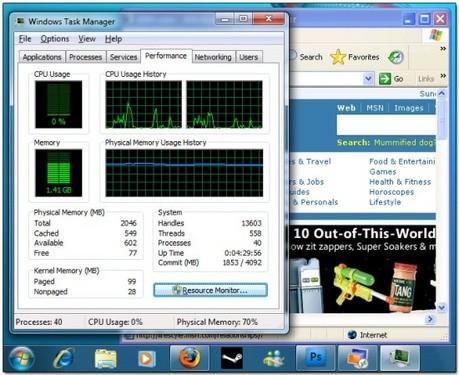
Task: Switch to the Networking tab
Action: pos(213,57)
